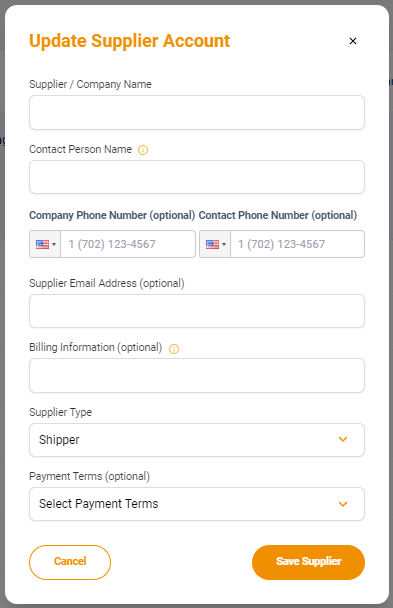The width and height of the screenshot is (393, 608).
Task: Click the Supplier Type chevron arrow
Action: coord(343,439)
